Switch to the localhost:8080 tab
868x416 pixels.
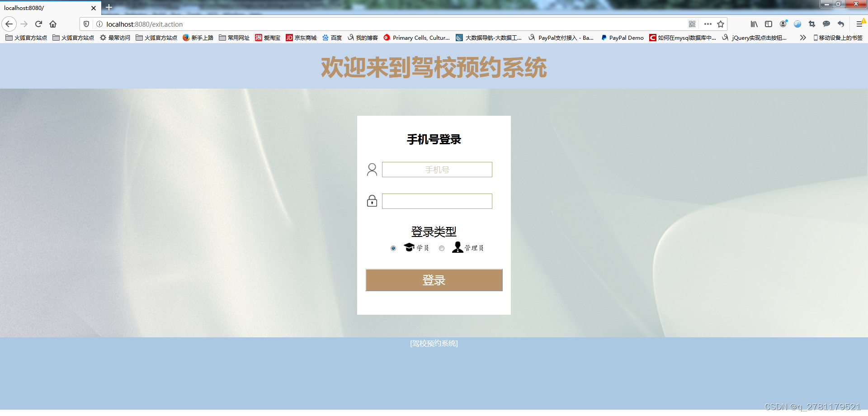click(45, 8)
